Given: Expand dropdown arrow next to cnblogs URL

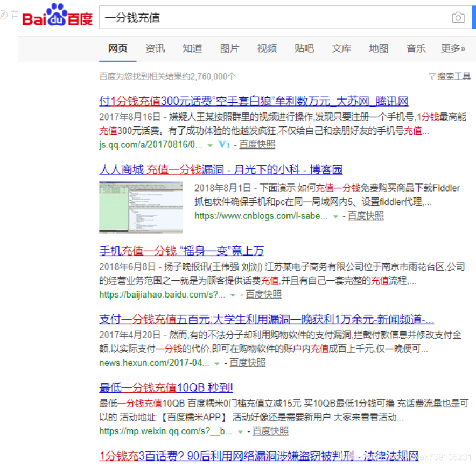Looking at the screenshot, I should coord(335,216).
